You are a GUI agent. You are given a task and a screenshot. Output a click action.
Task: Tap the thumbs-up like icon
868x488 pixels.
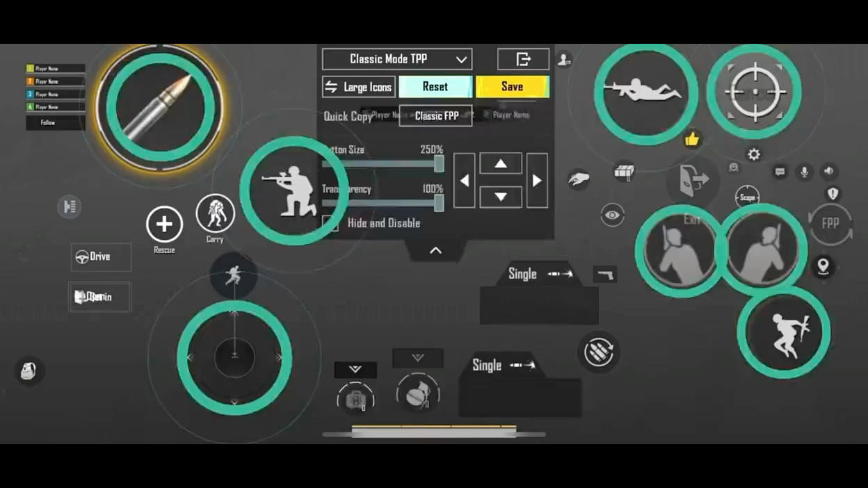[x=691, y=140]
